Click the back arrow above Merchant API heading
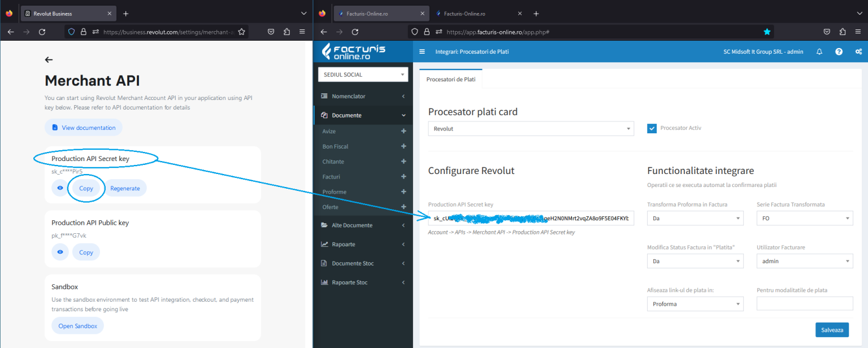Image resolution: width=868 pixels, height=348 pixels. [49, 60]
